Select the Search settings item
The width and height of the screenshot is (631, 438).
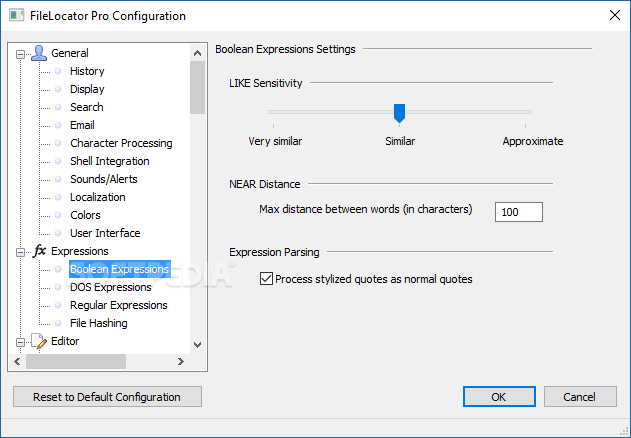[x=87, y=107]
